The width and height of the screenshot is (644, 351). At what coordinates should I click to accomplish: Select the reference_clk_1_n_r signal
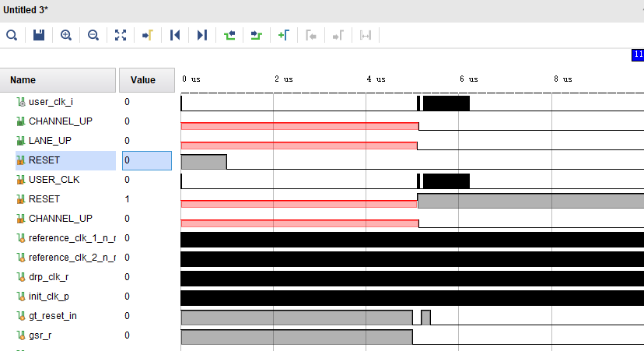72,238
